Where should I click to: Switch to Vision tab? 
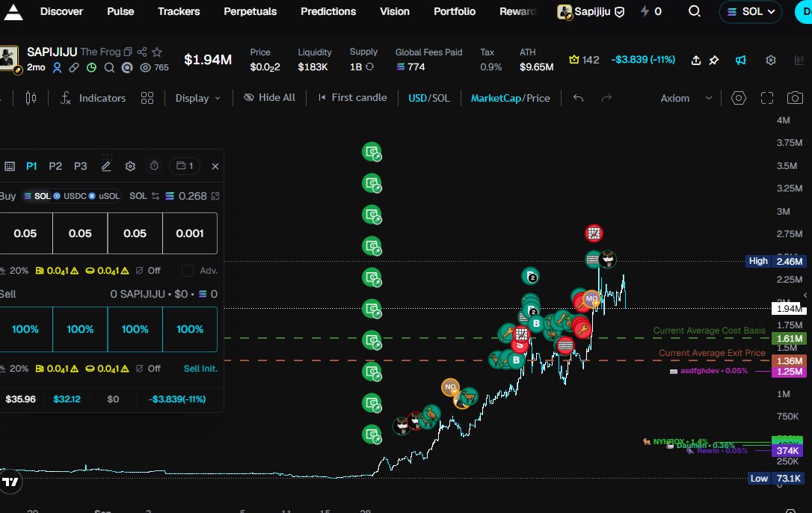tap(395, 11)
